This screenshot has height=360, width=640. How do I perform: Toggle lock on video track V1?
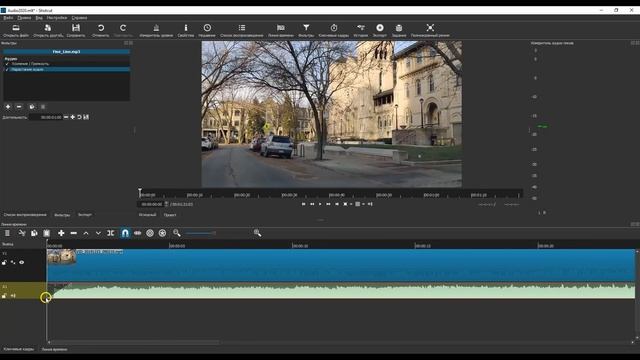point(4,262)
